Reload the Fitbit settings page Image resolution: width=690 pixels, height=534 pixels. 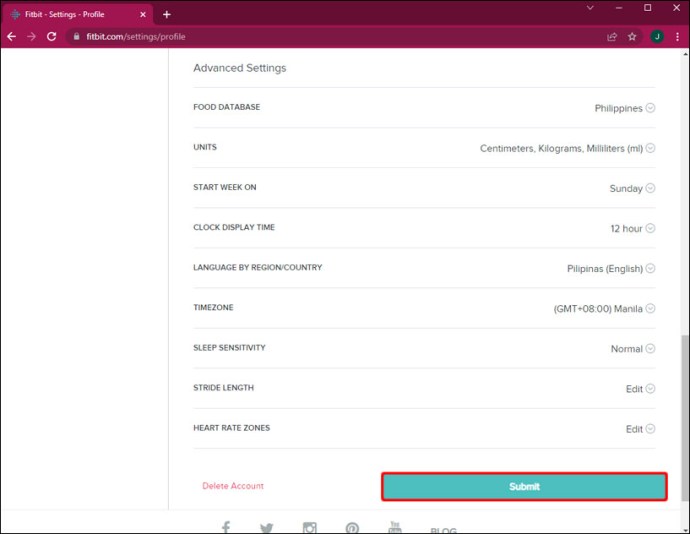pyautogui.click(x=51, y=37)
